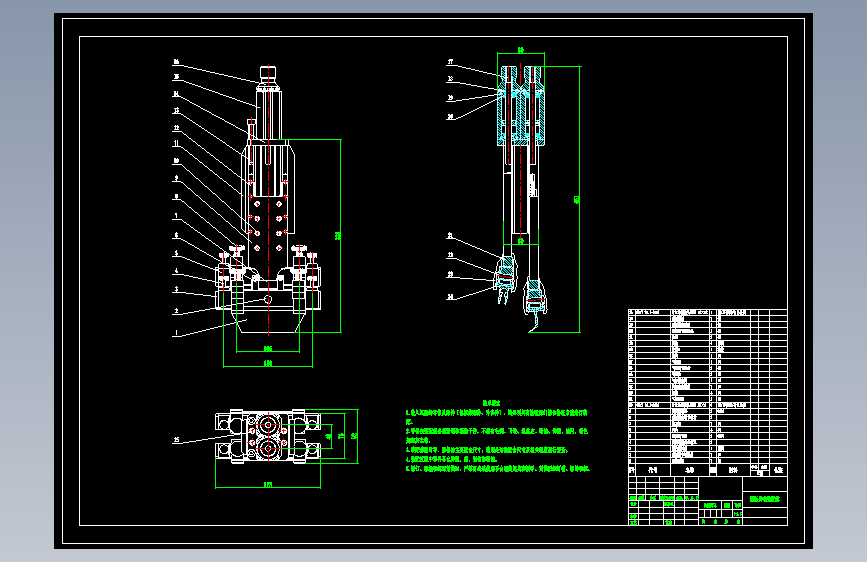This screenshot has width=867, height=562.
Task: Select part callout number 20 label
Action: [451, 117]
